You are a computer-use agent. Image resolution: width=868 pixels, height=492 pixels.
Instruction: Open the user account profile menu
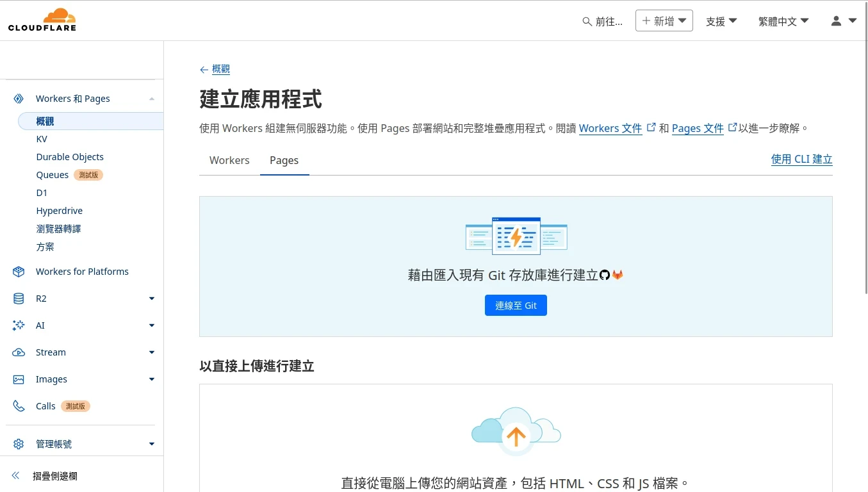click(x=843, y=21)
